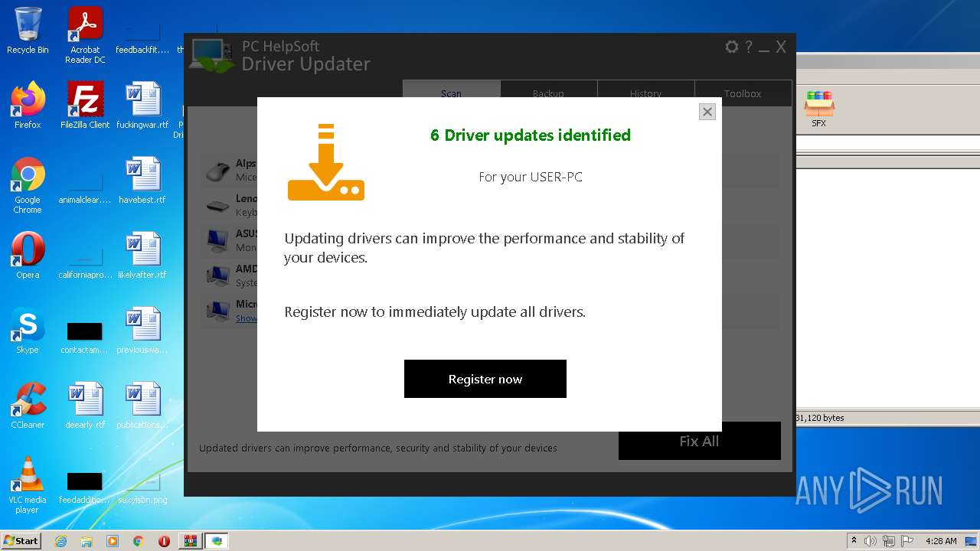
Task: Open Windows Media Player from taskbar
Action: (x=113, y=541)
